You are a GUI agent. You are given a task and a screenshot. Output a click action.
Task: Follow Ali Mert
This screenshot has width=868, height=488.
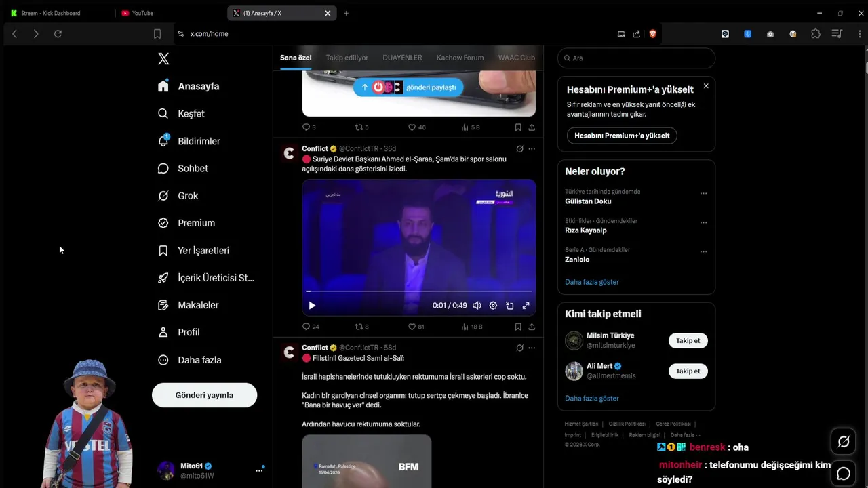pyautogui.click(x=688, y=371)
